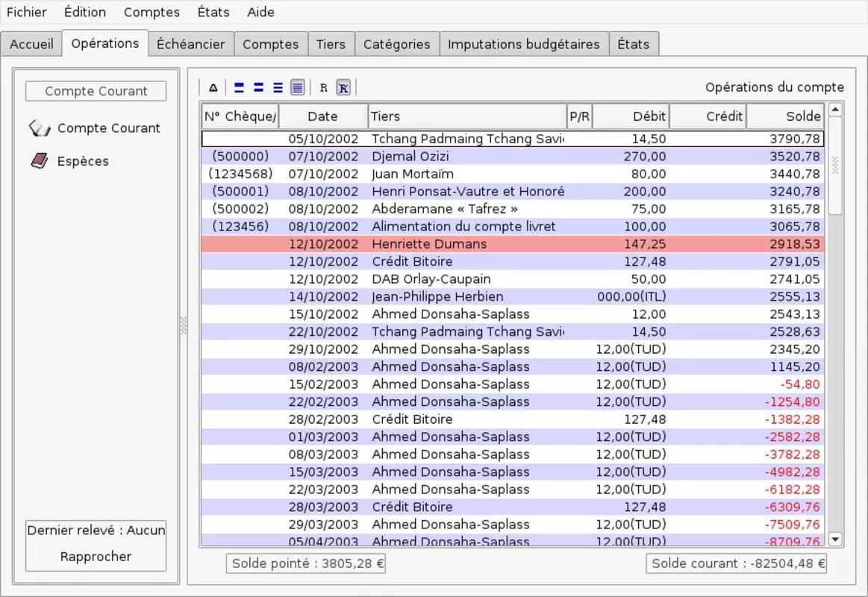
Task: Click the debit amount 000,00(ITL)
Action: click(x=631, y=296)
